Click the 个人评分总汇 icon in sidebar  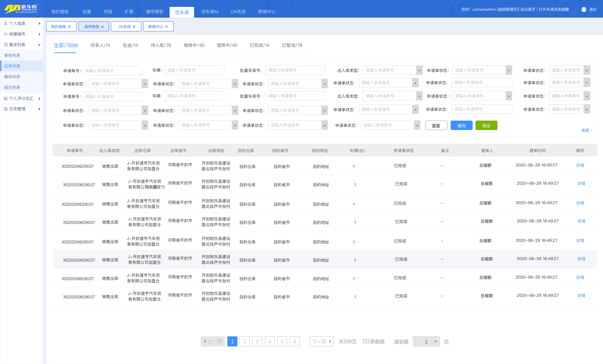pos(6,98)
